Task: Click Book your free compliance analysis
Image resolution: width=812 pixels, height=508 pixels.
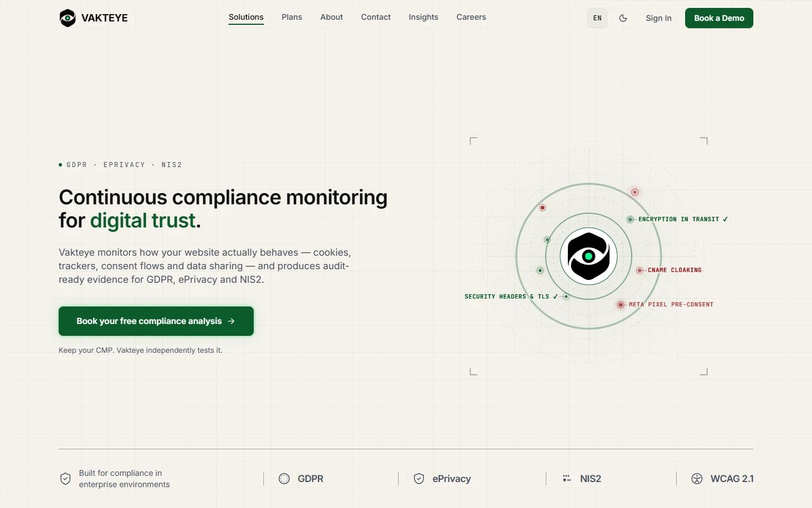Action: (156, 321)
